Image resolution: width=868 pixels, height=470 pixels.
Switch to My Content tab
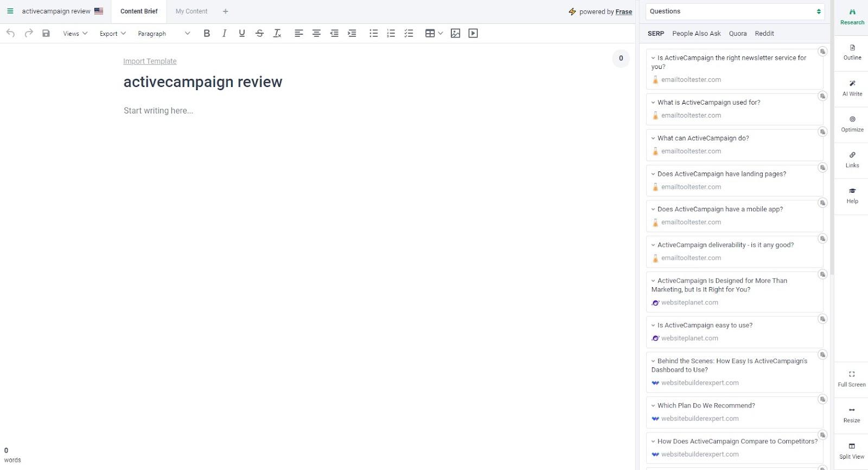pos(192,11)
